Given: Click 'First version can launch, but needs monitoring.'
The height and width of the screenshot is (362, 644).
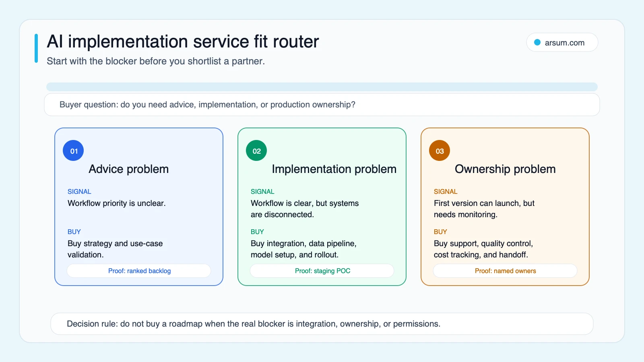Looking at the screenshot, I should [x=484, y=209].
